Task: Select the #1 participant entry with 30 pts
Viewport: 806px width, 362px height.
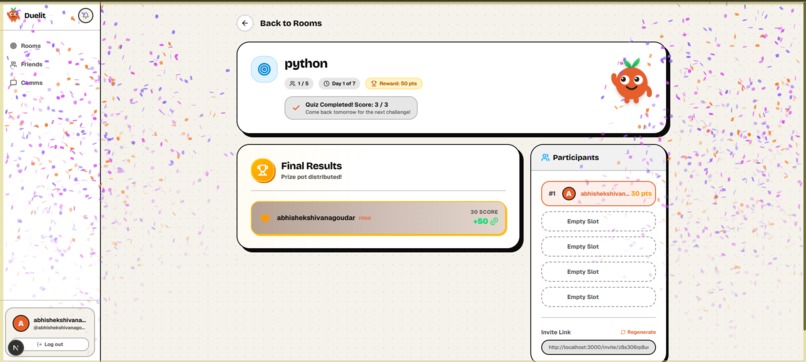Action: (598, 194)
